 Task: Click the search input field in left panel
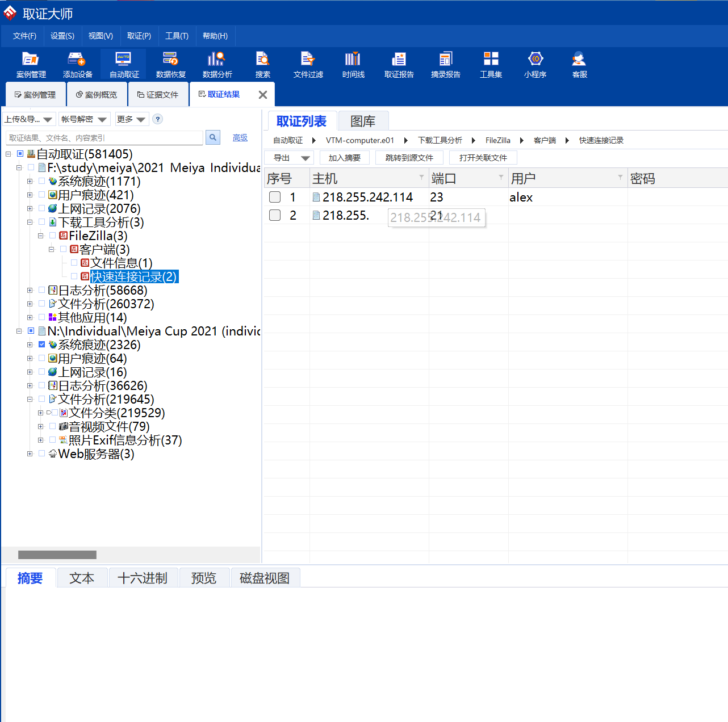point(104,138)
